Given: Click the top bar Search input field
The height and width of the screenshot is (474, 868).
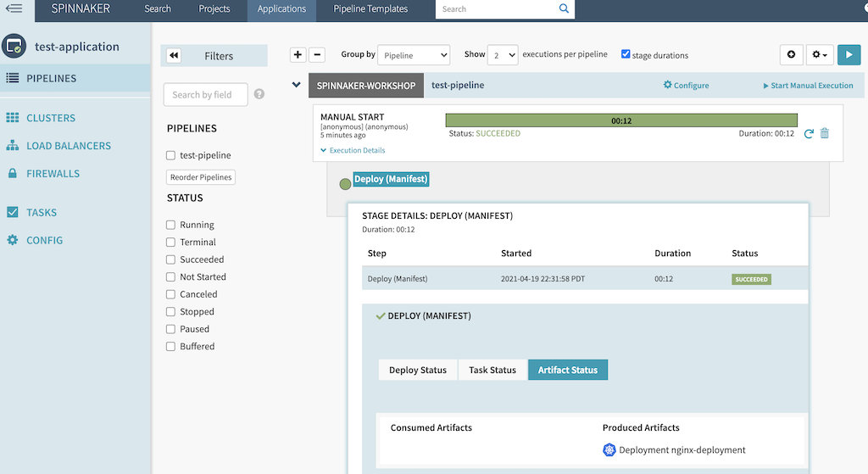Looking at the screenshot, I should tap(497, 8).
